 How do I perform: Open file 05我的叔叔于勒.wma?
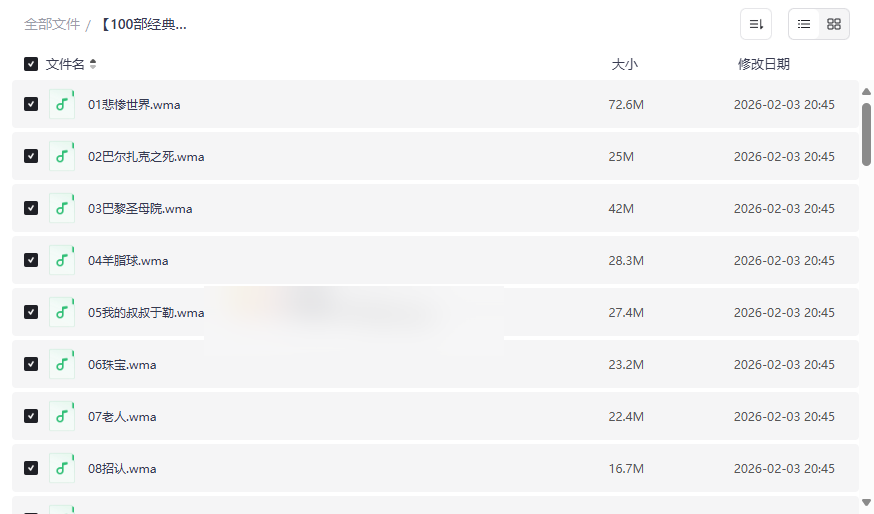click(146, 313)
